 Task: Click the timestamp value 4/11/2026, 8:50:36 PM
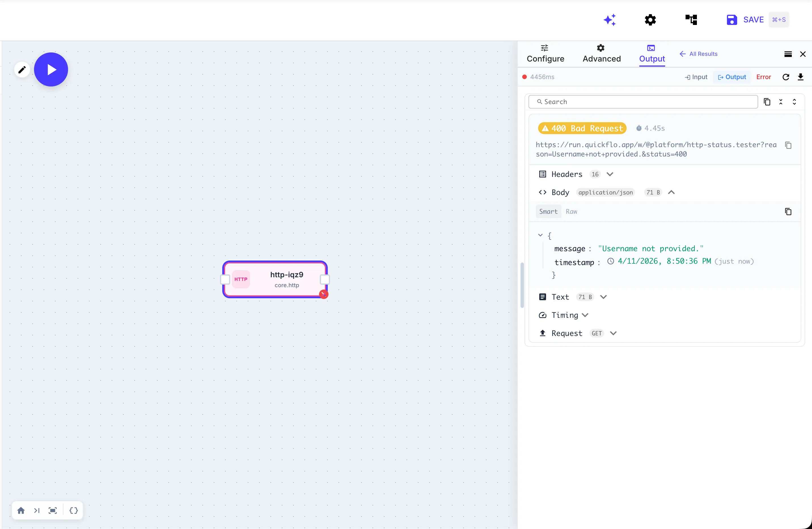[664, 261]
